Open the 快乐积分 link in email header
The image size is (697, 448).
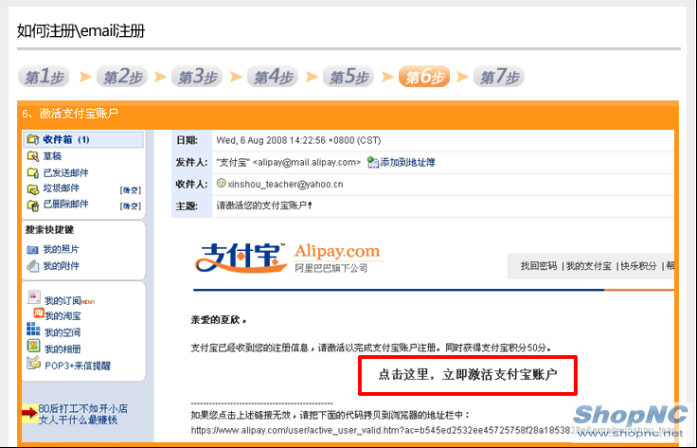pyautogui.click(x=638, y=266)
